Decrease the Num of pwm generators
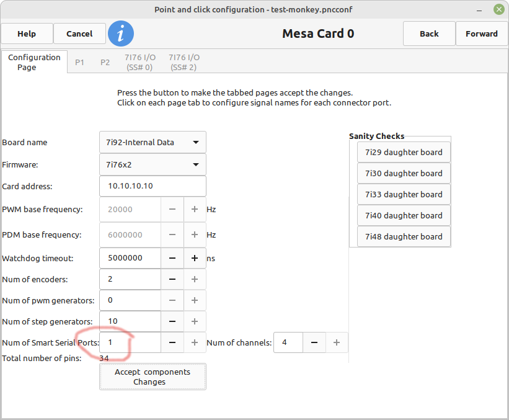Image resolution: width=509 pixels, height=420 pixels. 172,300
